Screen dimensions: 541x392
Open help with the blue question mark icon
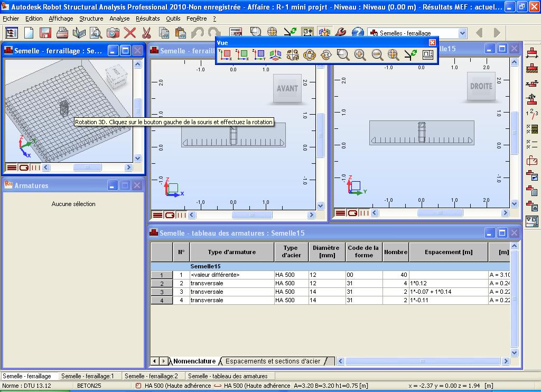[358, 32]
